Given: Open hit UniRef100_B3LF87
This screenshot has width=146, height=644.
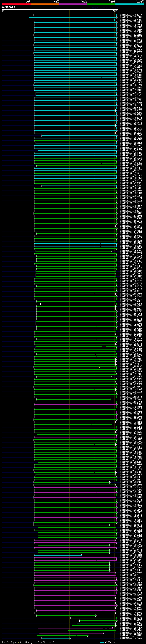Looking at the screenshot, I should [x=131, y=17].
